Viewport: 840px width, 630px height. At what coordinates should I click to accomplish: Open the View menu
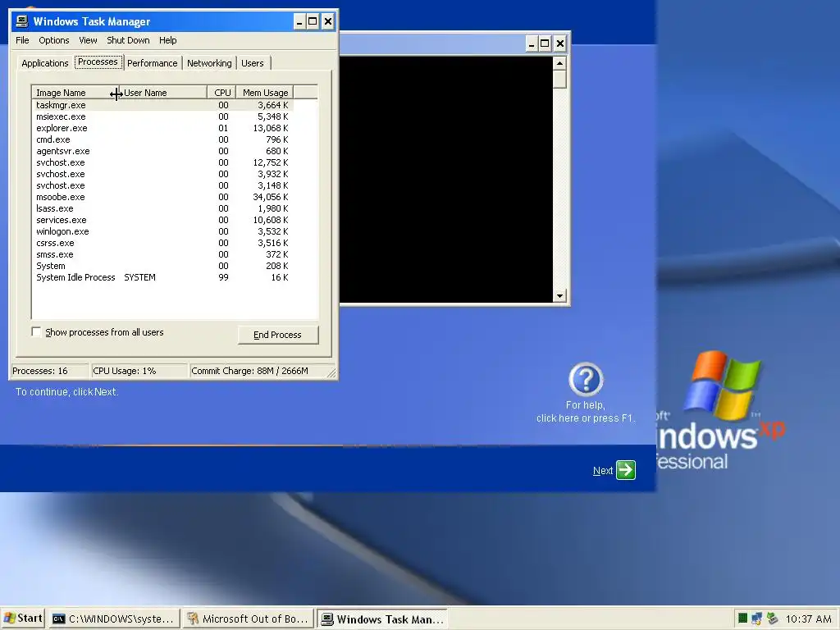[88, 40]
